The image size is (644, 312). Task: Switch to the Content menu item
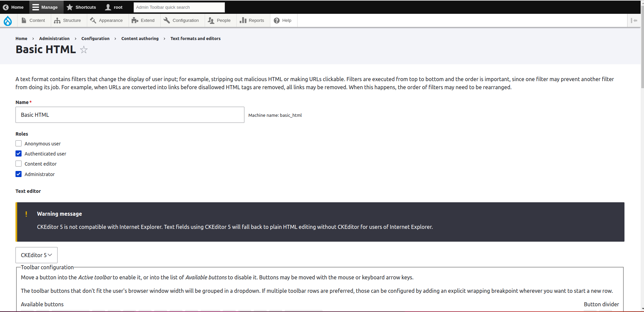coord(34,20)
